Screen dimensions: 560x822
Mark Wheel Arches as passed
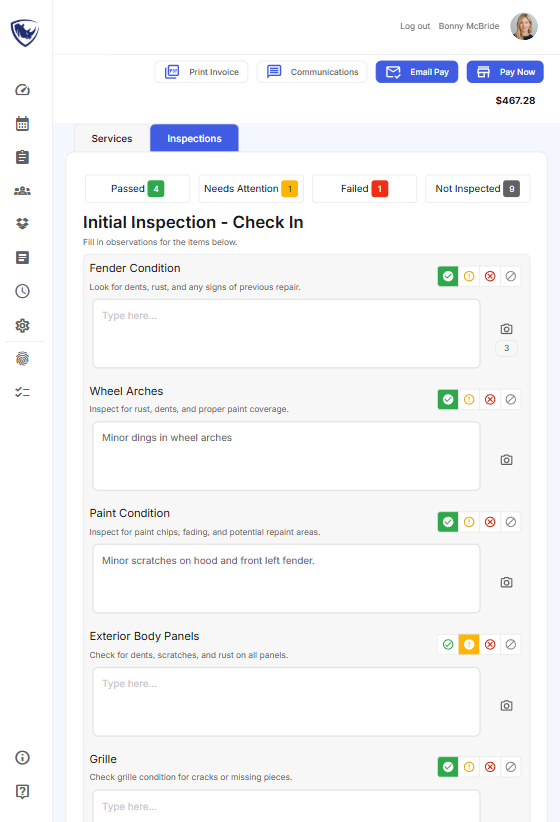pyautogui.click(x=448, y=399)
